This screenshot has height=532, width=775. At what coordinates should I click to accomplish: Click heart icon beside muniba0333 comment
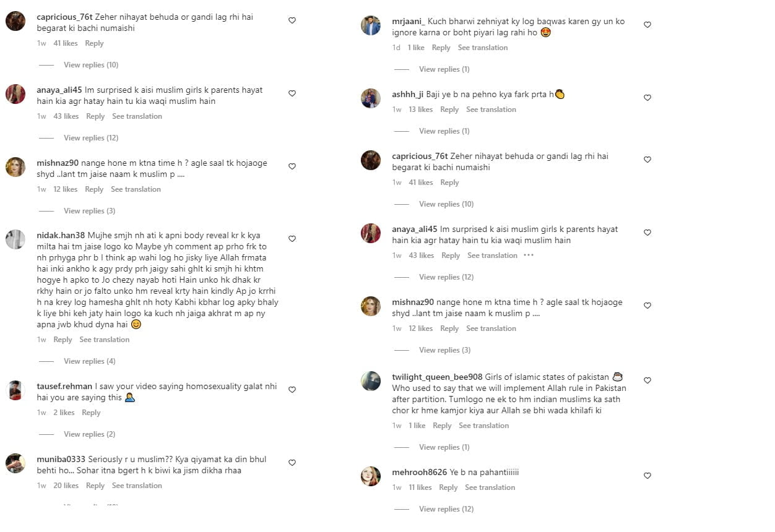coord(292,463)
